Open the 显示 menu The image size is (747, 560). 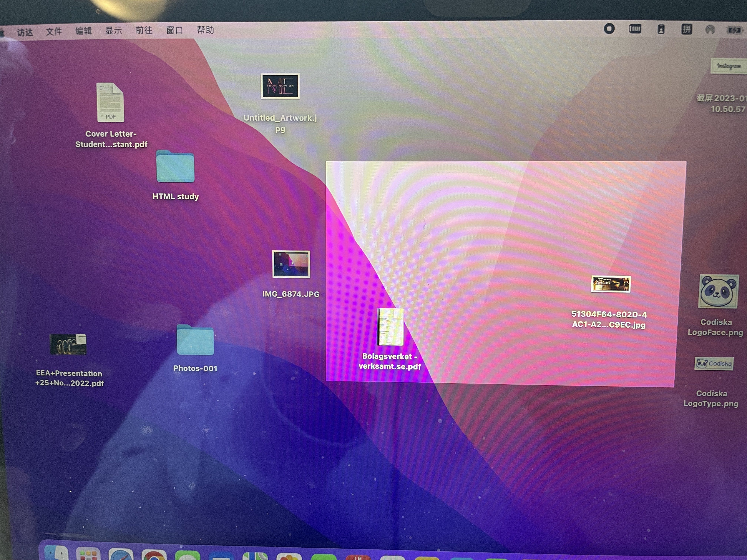(113, 31)
